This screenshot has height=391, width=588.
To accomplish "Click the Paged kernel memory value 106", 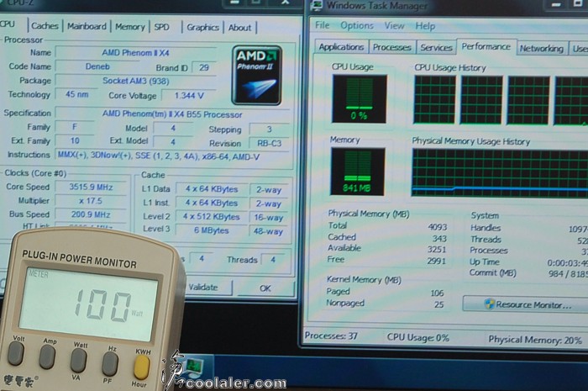I will (438, 293).
